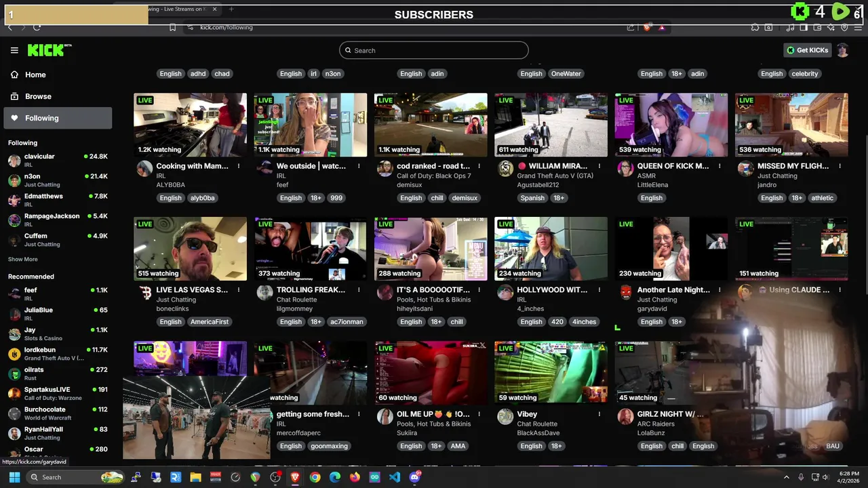The width and height of the screenshot is (868, 488).
Task: Open lilgmommey channel avatar
Action: pos(264,293)
